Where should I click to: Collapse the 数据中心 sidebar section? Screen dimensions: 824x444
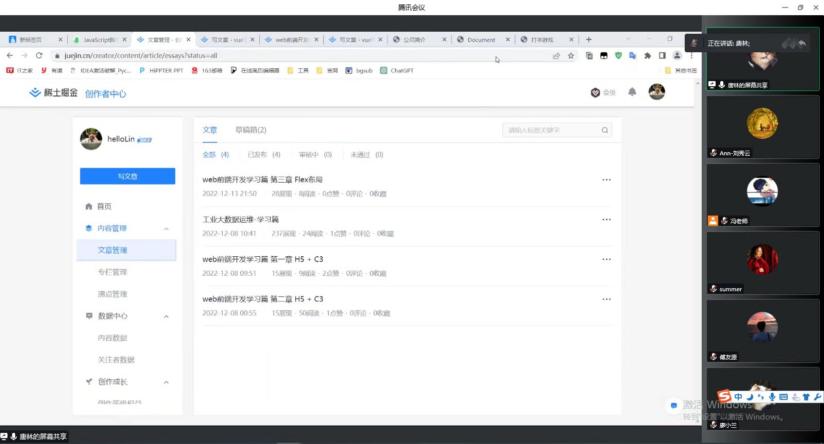[166, 316]
